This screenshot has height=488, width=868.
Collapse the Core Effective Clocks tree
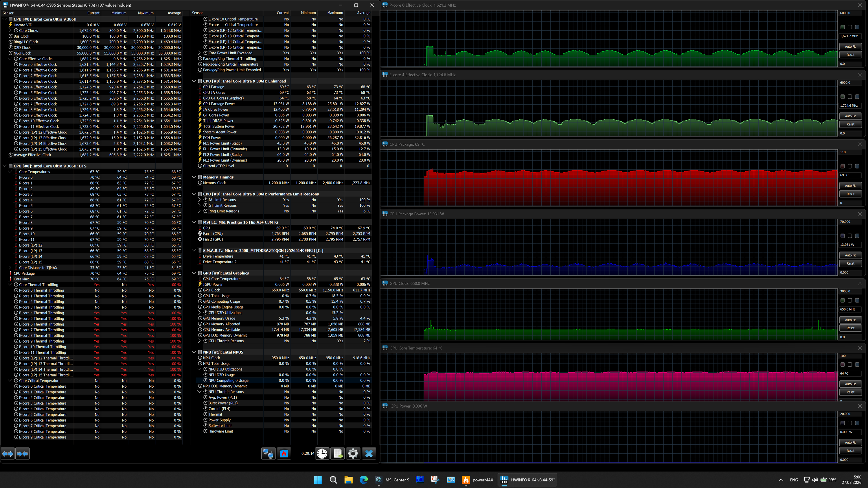10,59
